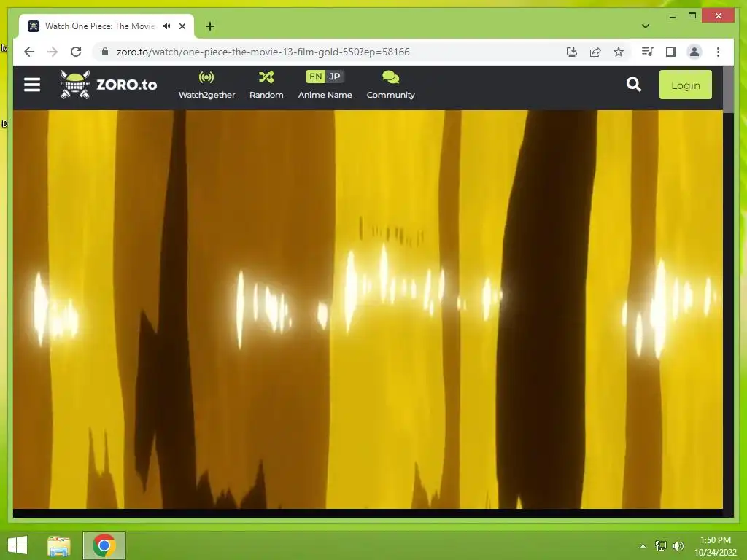Click the Login button

(686, 85)
